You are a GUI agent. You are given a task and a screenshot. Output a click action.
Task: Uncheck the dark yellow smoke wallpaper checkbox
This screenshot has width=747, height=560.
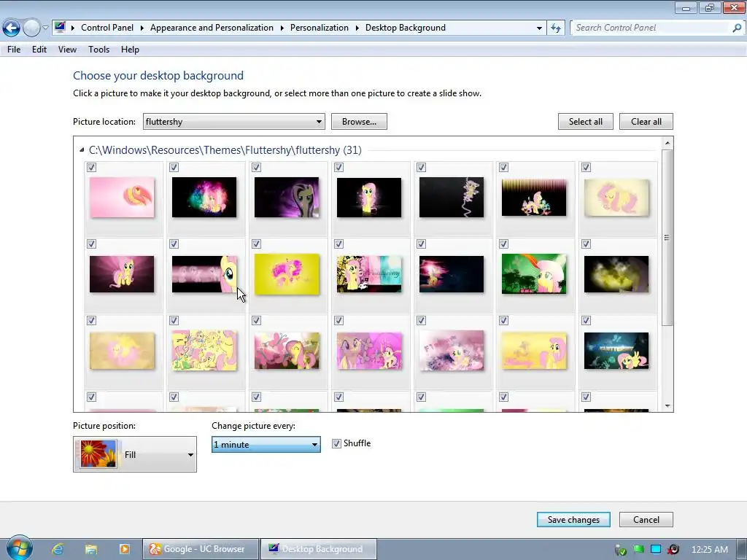pyautogui.click(x=586, y=244)
